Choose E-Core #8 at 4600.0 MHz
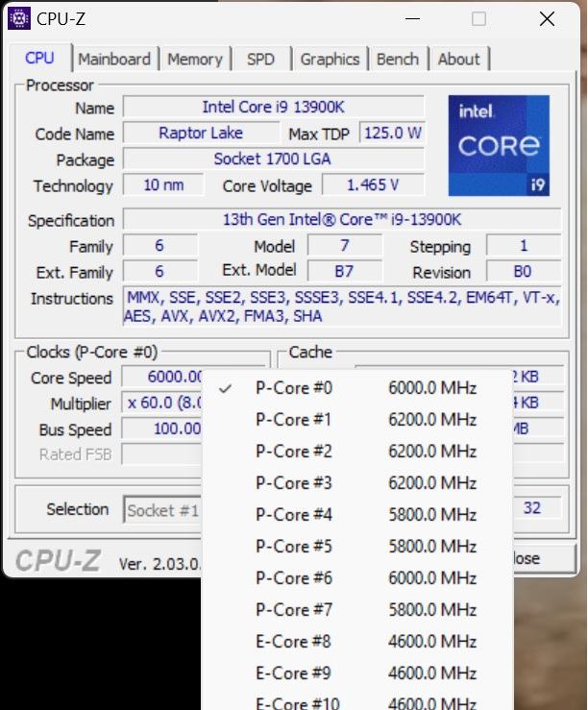 point(357,642)
